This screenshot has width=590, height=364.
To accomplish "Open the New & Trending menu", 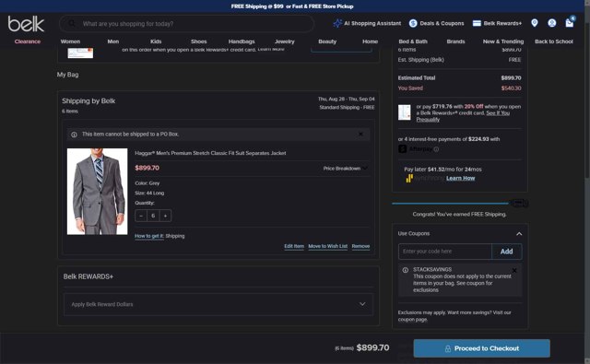I will point(503,41).
